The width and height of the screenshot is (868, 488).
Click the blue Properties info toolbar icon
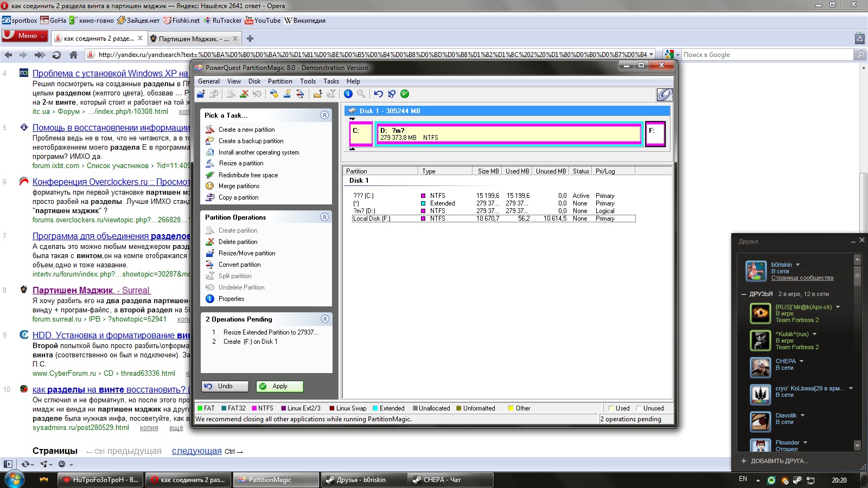348,94
